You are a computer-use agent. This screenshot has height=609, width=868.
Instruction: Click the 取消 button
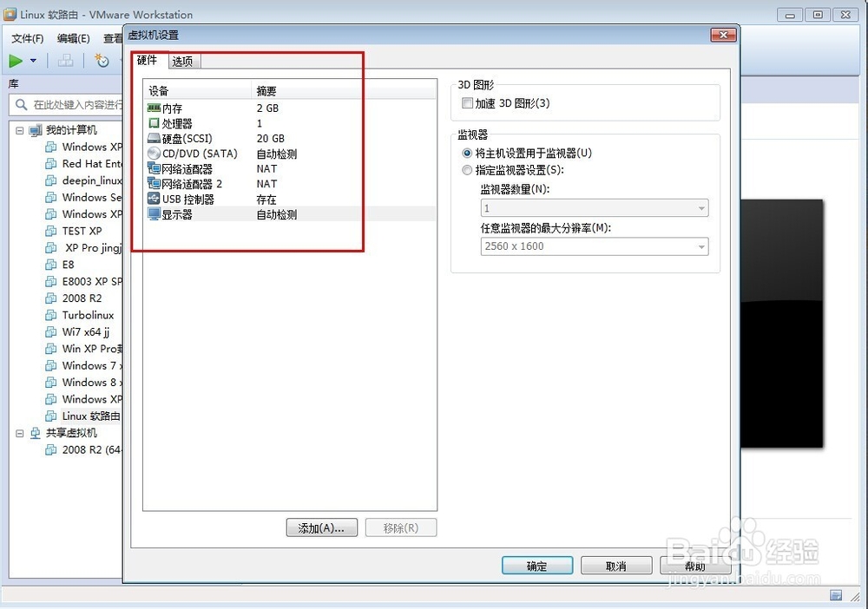[616, 566]
